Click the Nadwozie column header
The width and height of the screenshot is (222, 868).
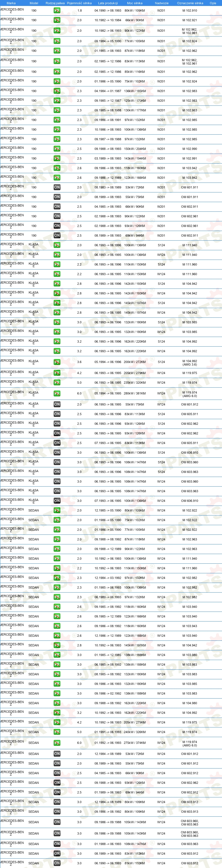coord(162,3)
